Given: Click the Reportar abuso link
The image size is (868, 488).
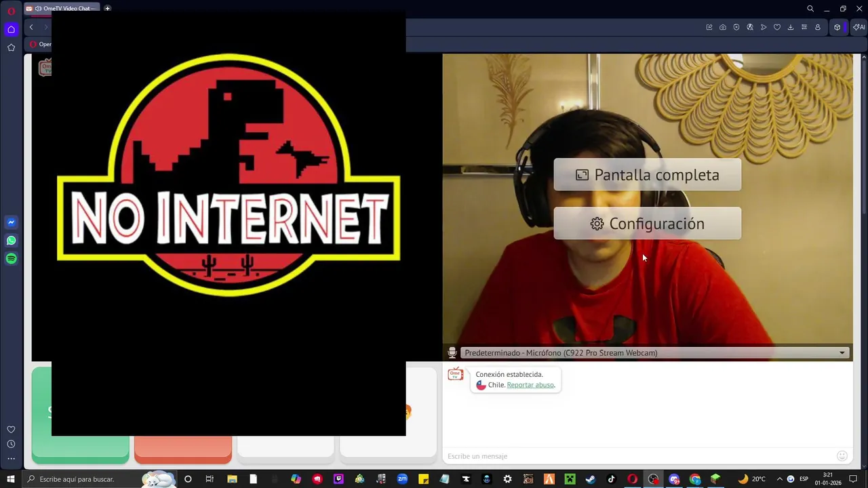Looking at the screenshot, I should click(530, 385).
